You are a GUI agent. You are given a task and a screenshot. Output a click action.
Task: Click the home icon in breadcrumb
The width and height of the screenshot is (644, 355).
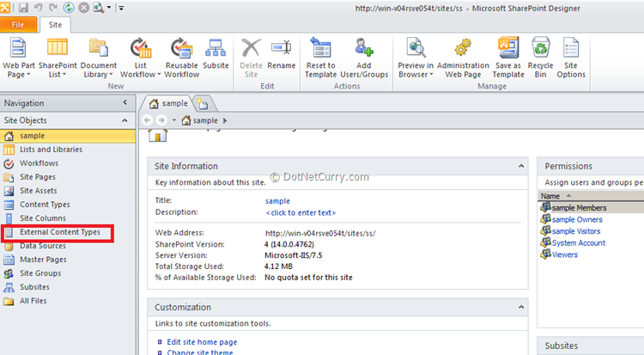tap(186, 120)
